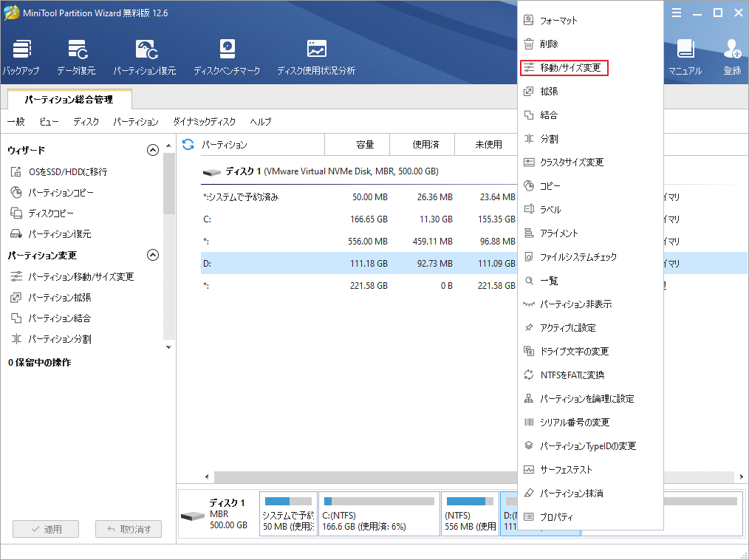Image resolution: width=749 pixels, height=560 pixels.
Task: Refresh the partition list
Action: [191, 144]
